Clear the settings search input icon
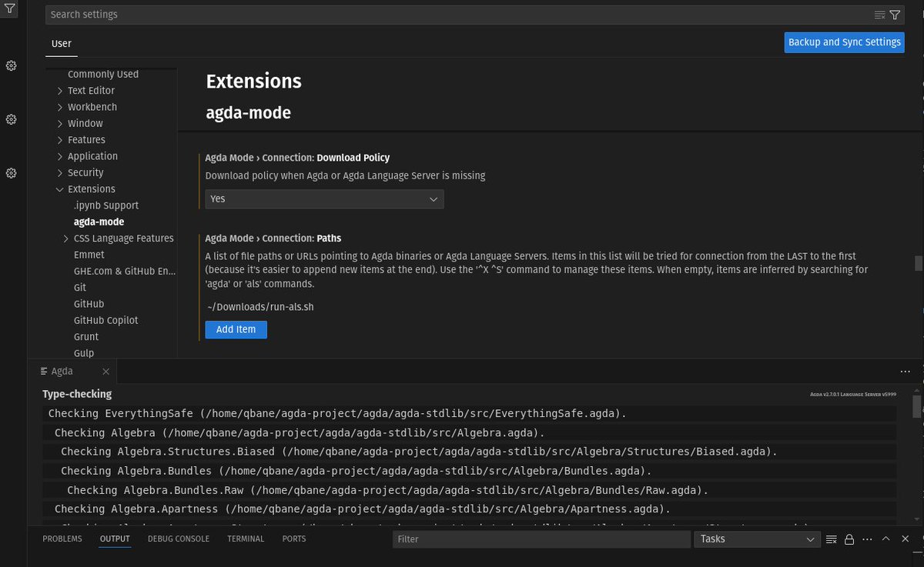The height and width of the screenshot is (567, 924). (880, 15)
